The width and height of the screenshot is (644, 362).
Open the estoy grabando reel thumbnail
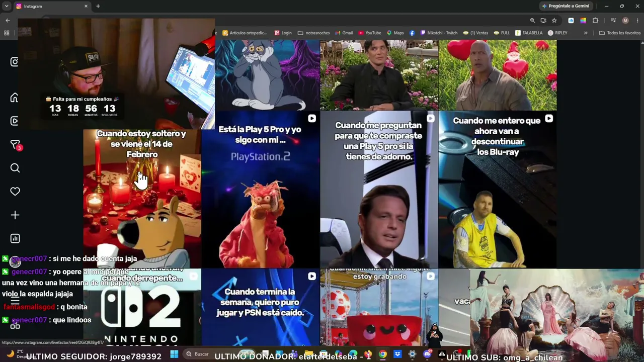point(379,307)
